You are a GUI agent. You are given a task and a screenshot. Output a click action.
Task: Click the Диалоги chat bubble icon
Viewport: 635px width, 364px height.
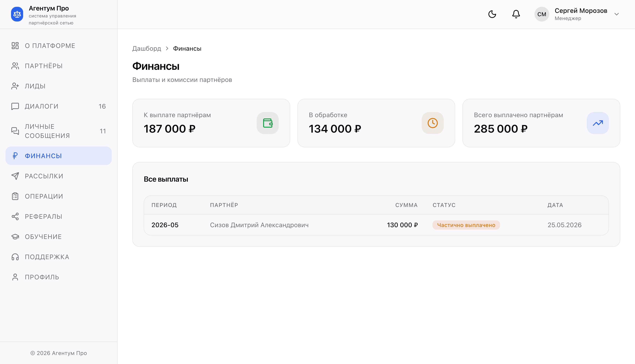click(x=15, y=106)
